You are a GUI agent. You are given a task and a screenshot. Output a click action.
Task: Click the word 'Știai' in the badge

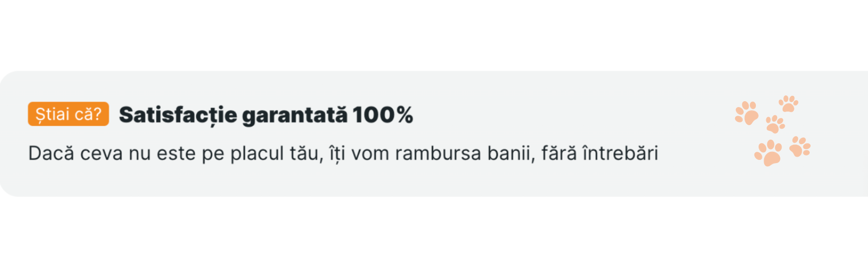point(52,115)
